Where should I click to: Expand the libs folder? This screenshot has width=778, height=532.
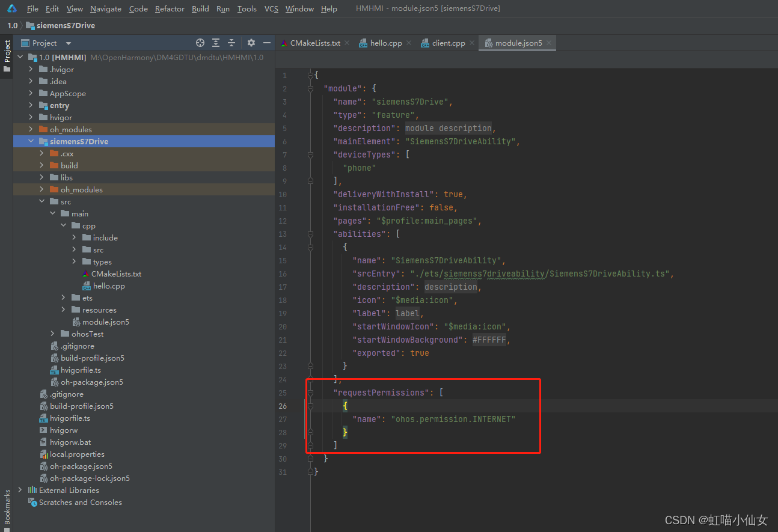point(42,177)
